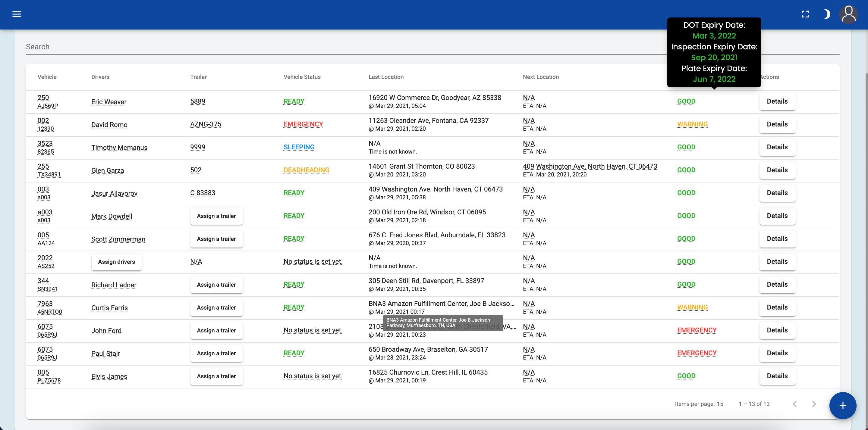Go to the previous page of results
Screen dimensions: 868x430
[794, 404]
